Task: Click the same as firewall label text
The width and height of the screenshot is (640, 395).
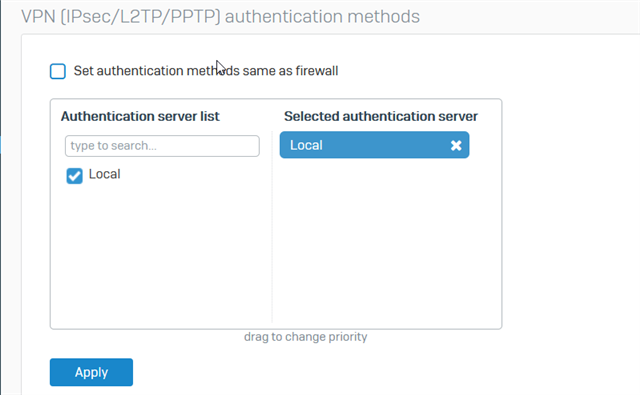Action: [x=290, y=71]
